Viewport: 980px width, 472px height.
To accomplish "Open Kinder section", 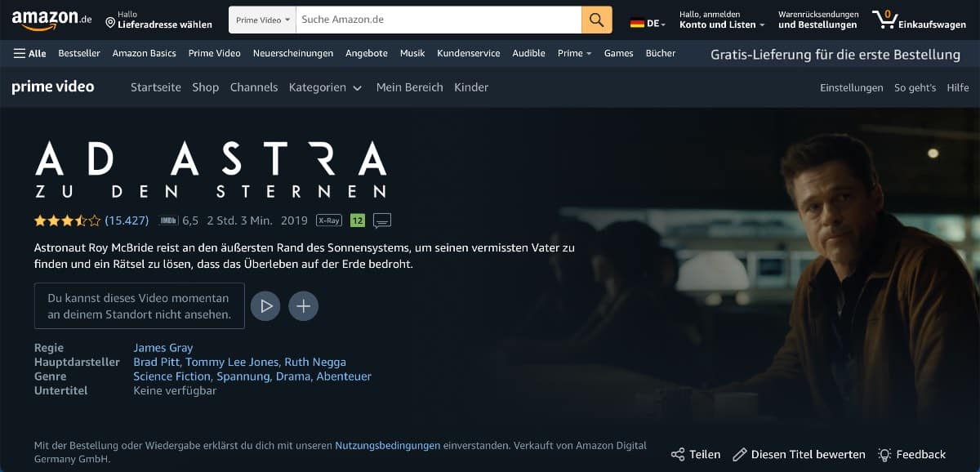I will 471,87.
